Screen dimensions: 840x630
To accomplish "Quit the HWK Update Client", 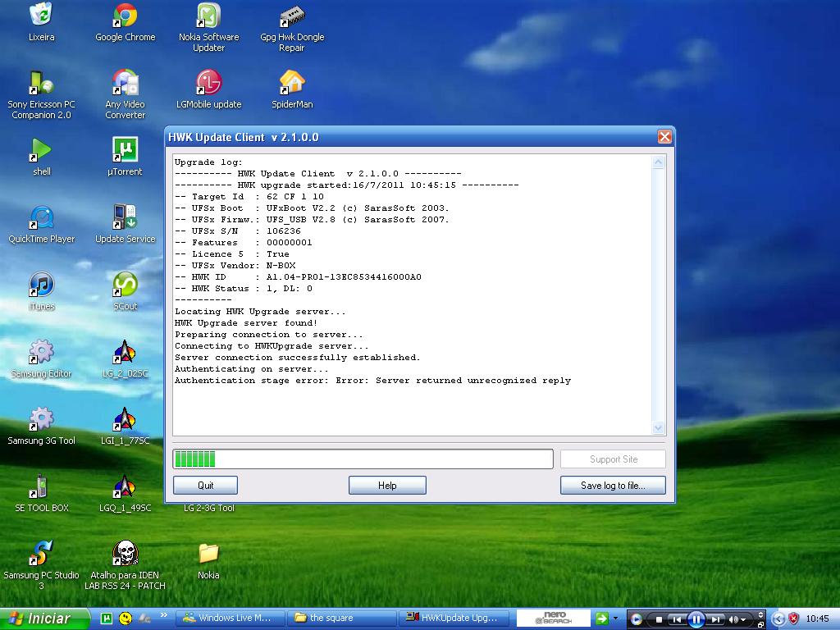I will click(x=205, y=486).
